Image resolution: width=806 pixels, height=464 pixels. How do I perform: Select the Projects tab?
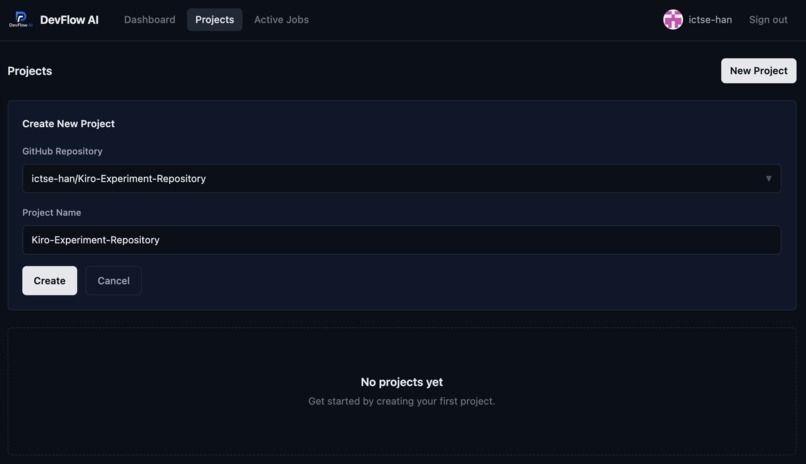(214, 20)
